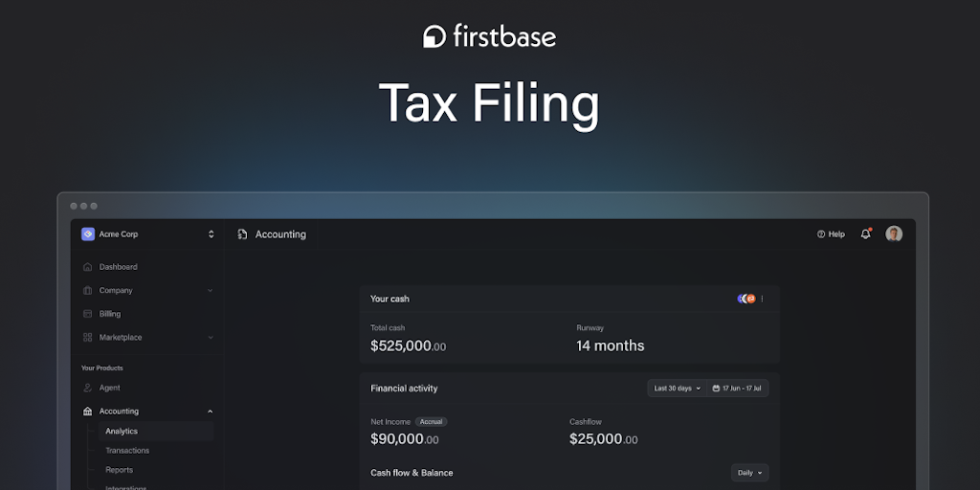Select Reports in the Accounting submenu
This screenshot has height=490, width=980.
[120, 470]
